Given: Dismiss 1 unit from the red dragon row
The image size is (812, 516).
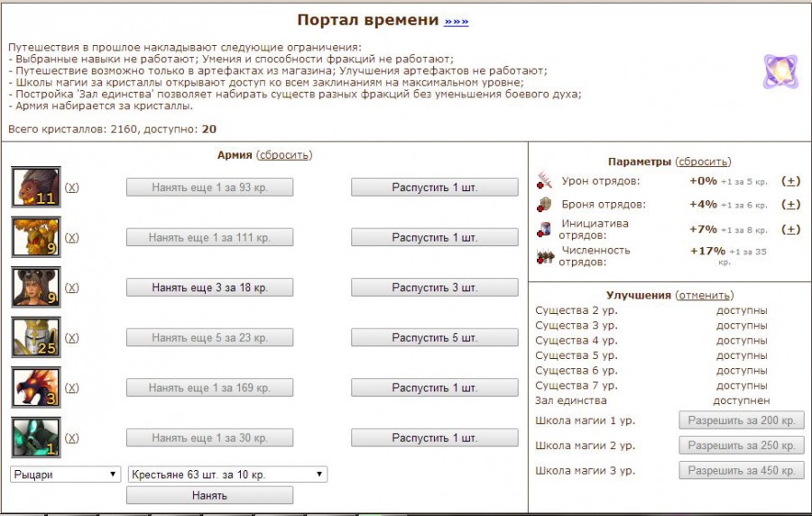Looking at the screenshot, I should tap(435, 388).
